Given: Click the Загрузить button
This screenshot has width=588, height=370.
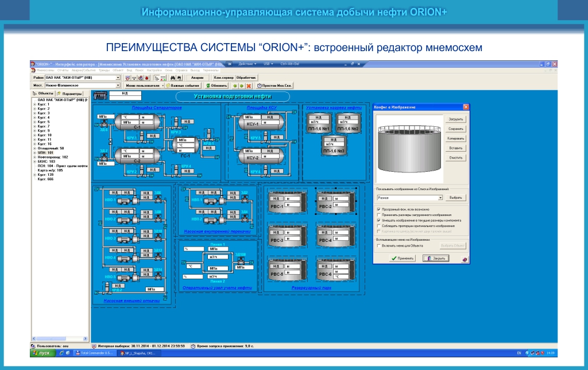Looking at the screenshot, I should pyautogui.click(x=455, y=120).
